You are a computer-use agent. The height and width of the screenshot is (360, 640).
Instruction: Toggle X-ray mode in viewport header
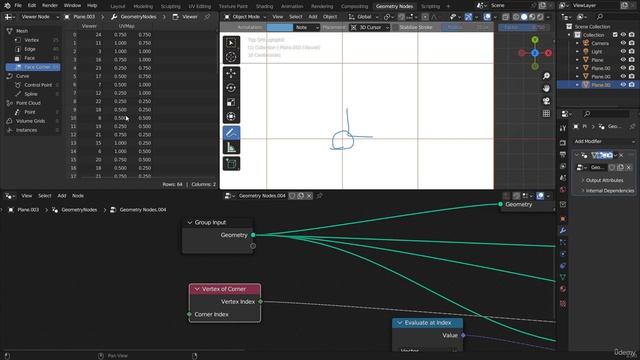(x=506, y=17)
